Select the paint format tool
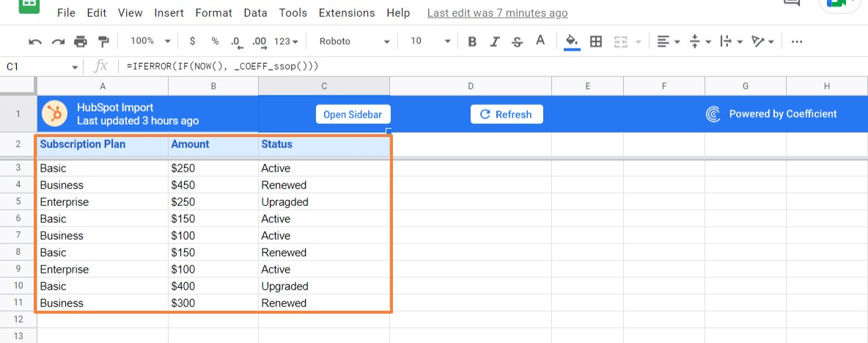The height and width of the screenshot is (343, 868). [x=103, y=42]
